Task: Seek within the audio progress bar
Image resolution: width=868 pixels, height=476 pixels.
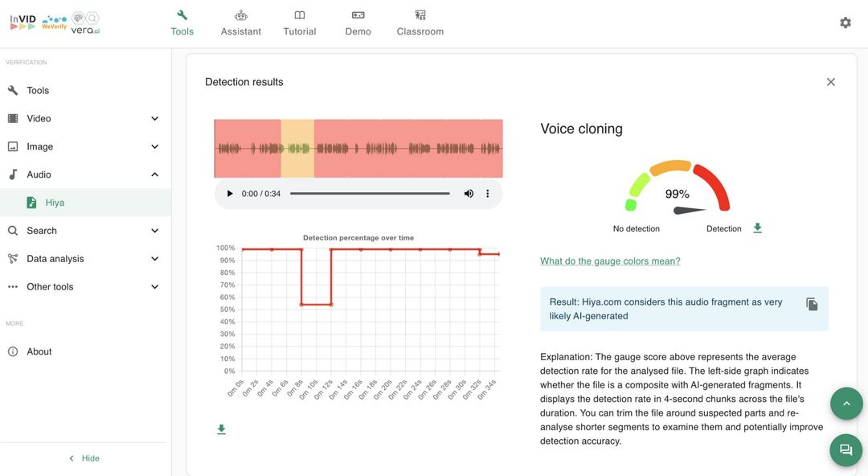Action: coord(370,194)
